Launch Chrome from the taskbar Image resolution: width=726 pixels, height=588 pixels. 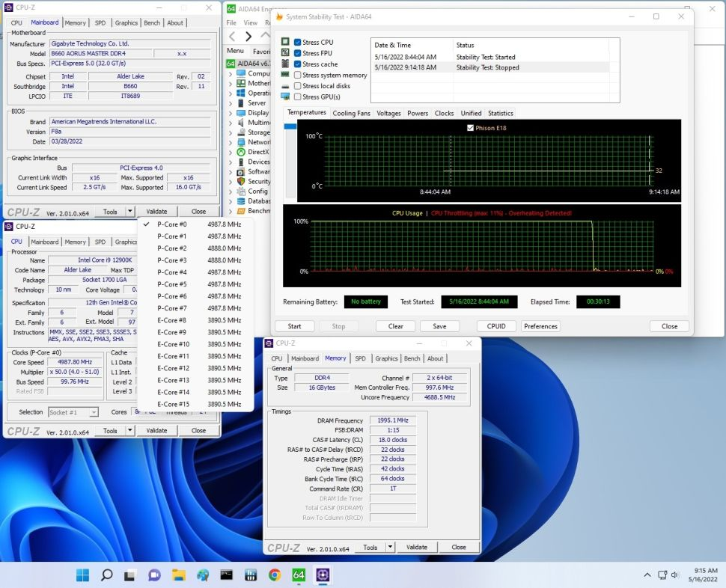pos(275,575)
